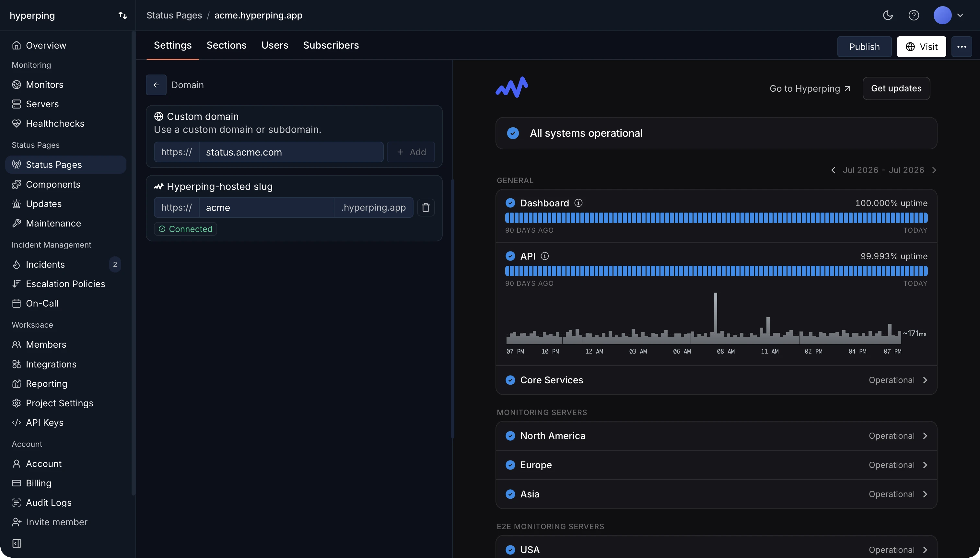Show info for the Dashboard component
Image resolution: width=980 pixels, height=558 pixels.
pos(578,203)
